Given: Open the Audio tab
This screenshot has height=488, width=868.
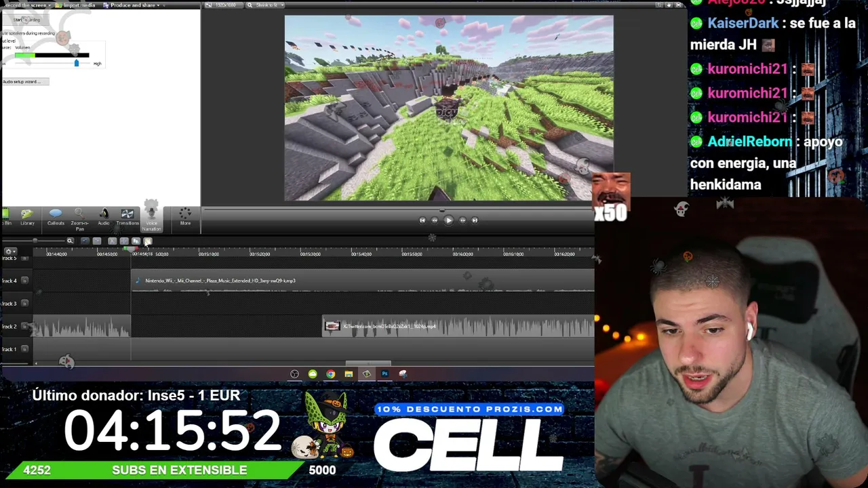Looking at the screenshot, I should 104,218.
